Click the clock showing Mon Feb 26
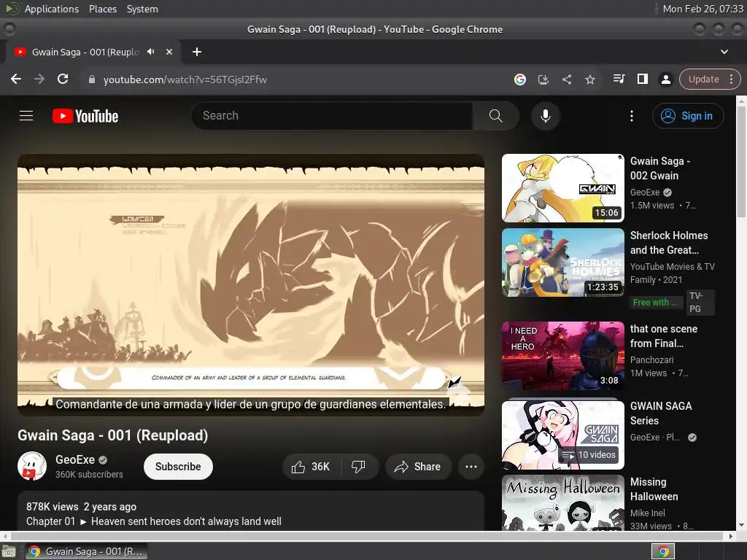This screenshot has width=747, height=560. [x=703, y=9]
